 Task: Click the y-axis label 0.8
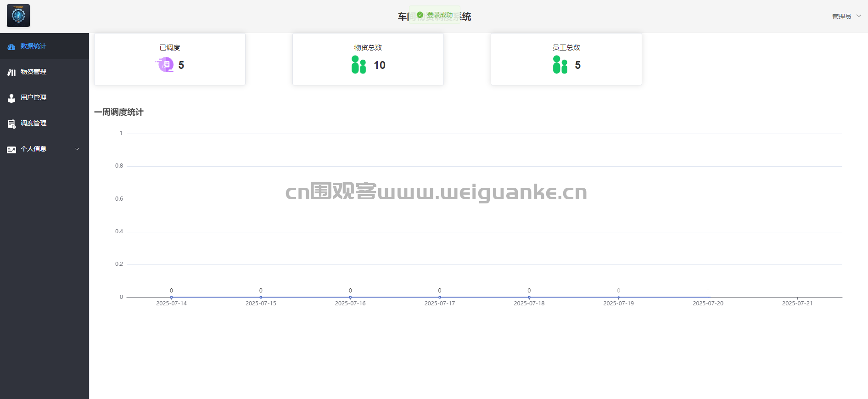point(119,166)
